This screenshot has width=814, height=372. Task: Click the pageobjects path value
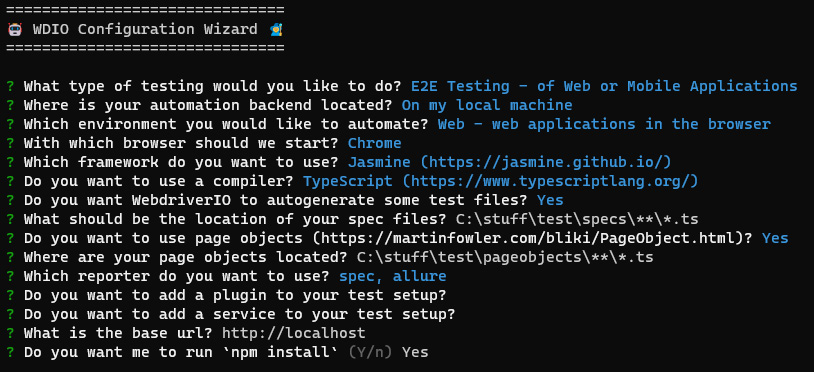click(x=505, y=257)
